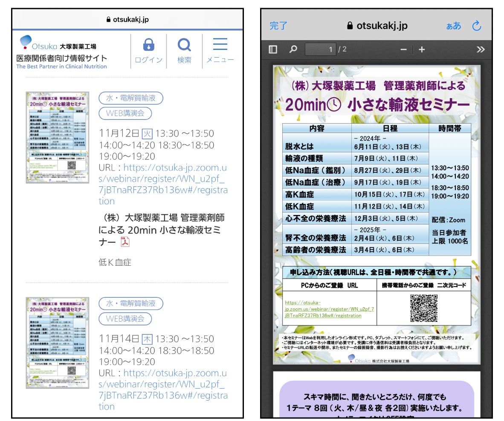
Task: Select 水・電解質輸液 tag on 11月14日 entry
Action: tap(131, 304)
